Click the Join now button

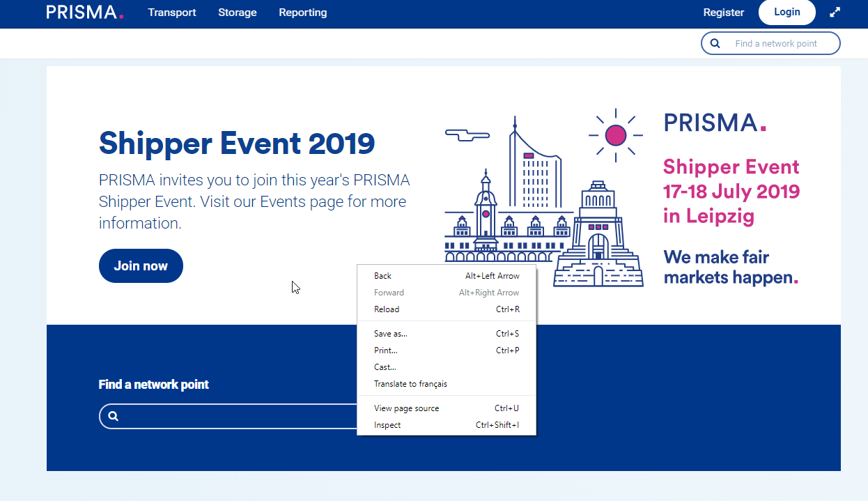pos(141,266)
